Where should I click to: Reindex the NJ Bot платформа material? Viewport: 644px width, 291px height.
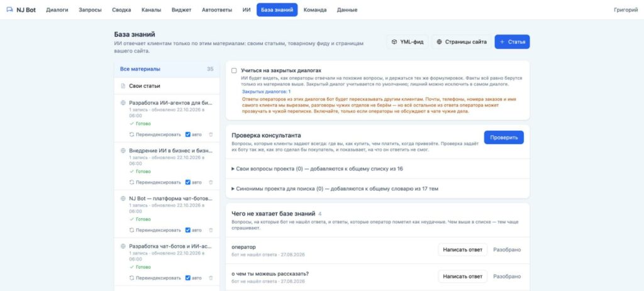coord(155,230)
